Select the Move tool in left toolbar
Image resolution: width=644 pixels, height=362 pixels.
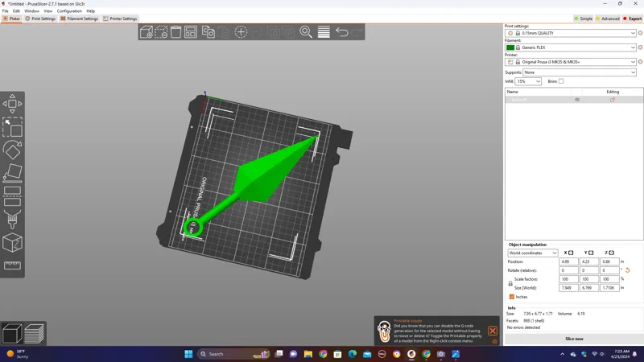12,104
